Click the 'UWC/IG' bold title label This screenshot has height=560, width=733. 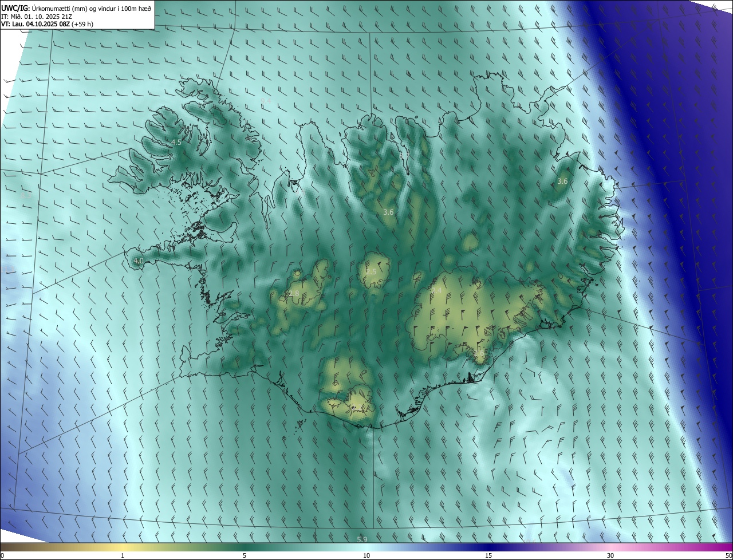coord(15,7)
